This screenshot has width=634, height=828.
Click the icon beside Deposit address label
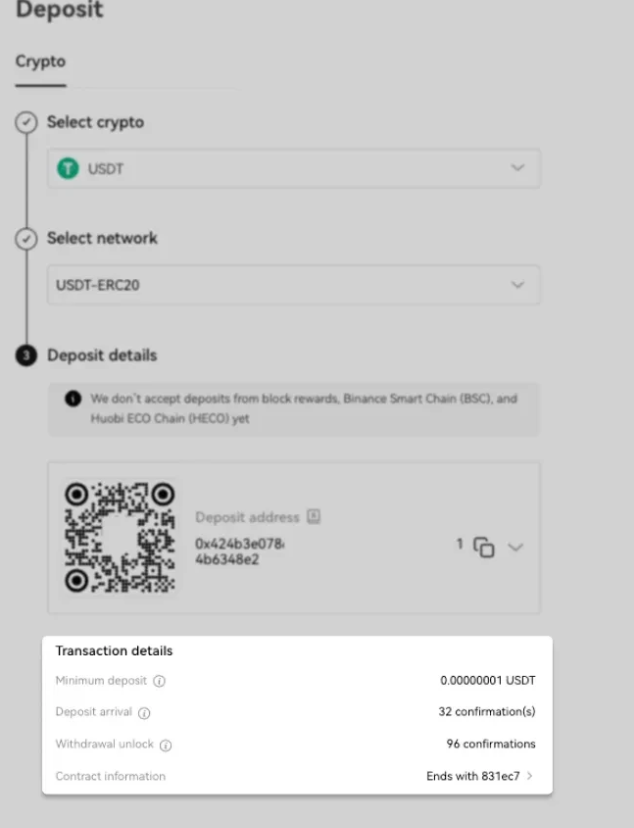point(314,517)
